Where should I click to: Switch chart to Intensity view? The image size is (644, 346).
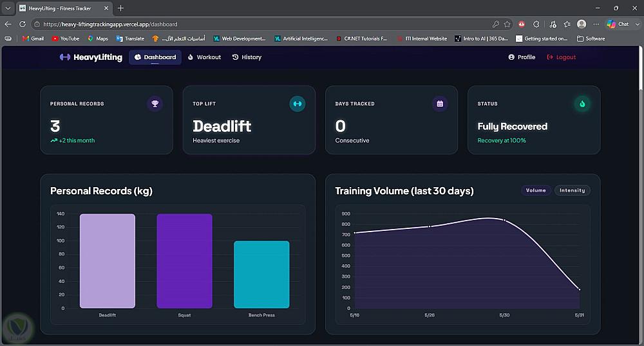[572, 190]
